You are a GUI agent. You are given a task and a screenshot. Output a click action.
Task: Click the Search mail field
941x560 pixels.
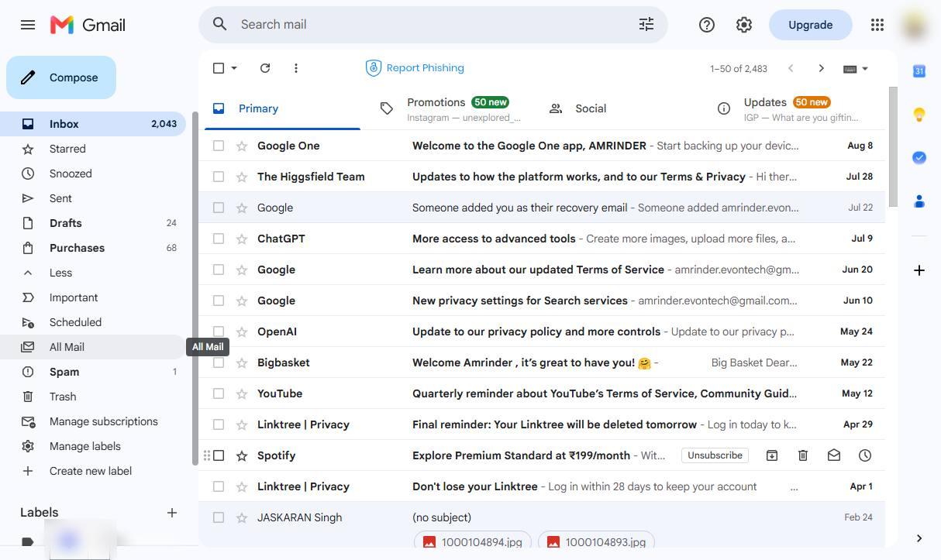tap(434, 25)
